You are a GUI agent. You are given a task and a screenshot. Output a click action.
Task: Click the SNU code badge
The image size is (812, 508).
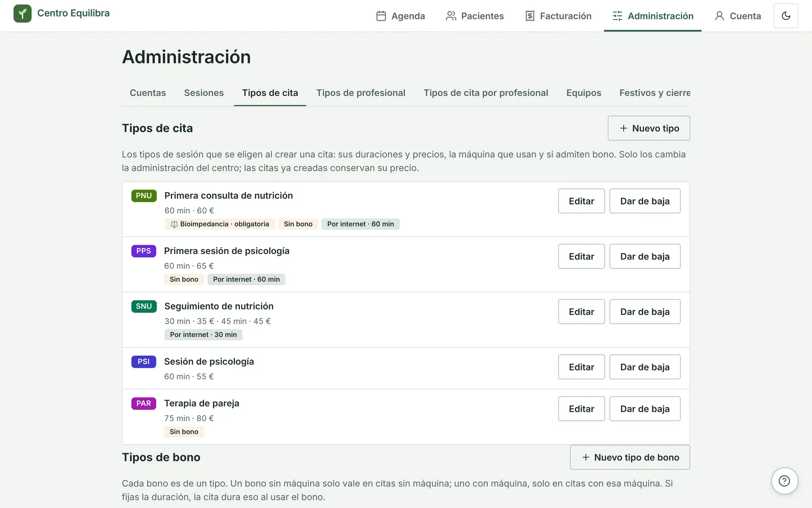pyautogui.click(x=144, y=306)
